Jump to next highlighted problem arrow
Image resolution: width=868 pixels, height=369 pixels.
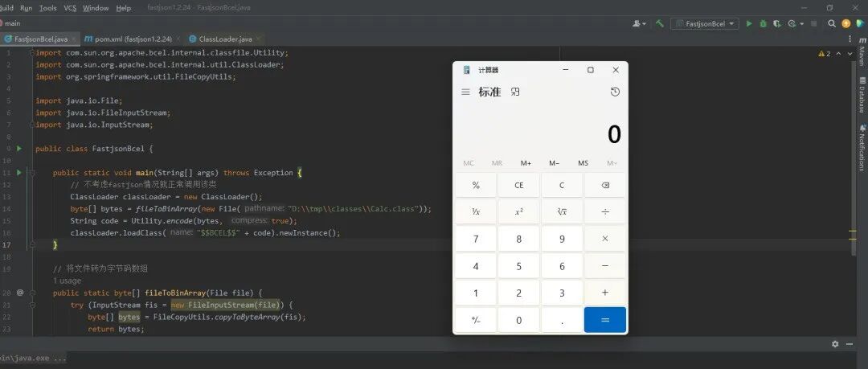coord(850,54)
